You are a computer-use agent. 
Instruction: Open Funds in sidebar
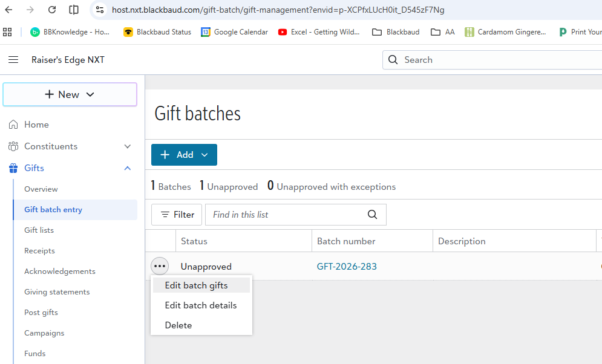pyautogui.click(x=35, y=354)
